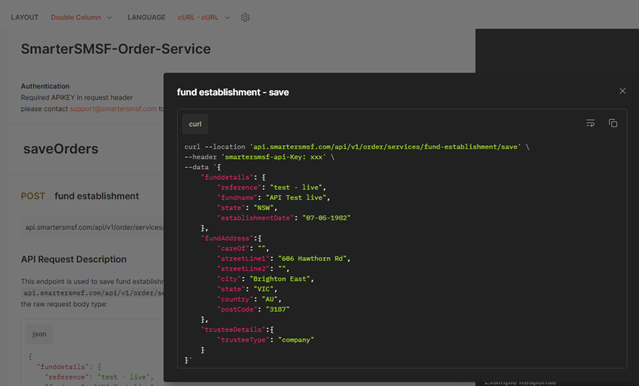
Task: Click the POST fund establishment heading
Action: point(80,196)
